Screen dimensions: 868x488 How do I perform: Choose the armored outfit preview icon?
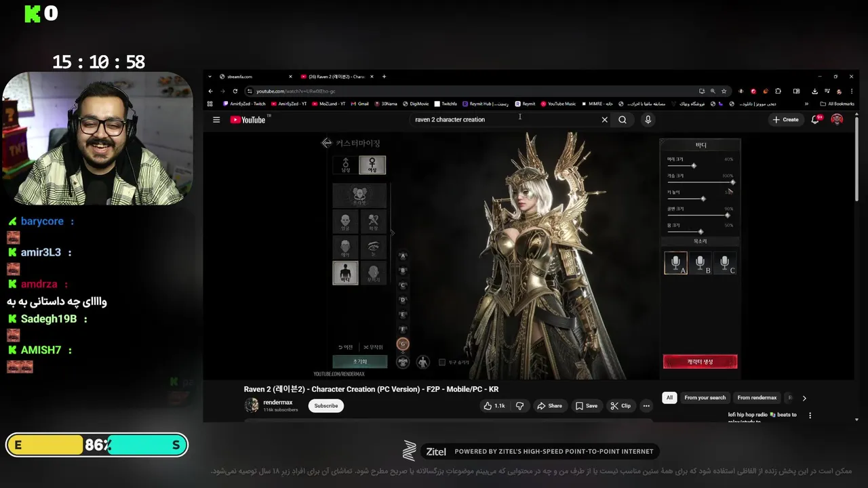(403, 362)
